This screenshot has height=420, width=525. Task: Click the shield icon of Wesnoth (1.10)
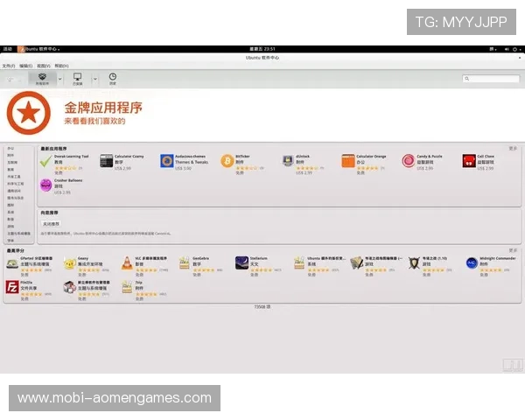(x=414, y=263)
